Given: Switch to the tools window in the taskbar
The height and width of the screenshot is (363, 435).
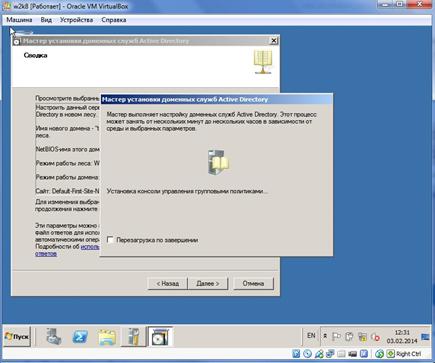Looking at the screenshot, I should [133, 337].
